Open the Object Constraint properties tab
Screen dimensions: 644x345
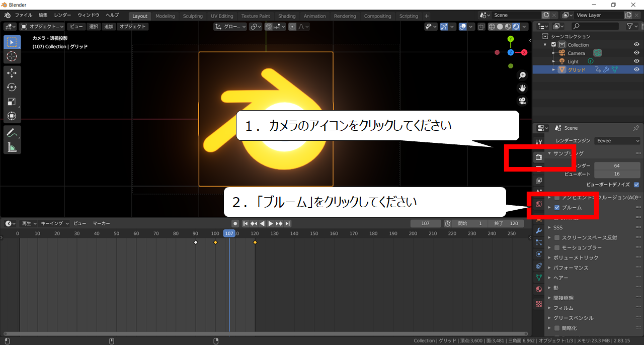[x=539, y=266]
